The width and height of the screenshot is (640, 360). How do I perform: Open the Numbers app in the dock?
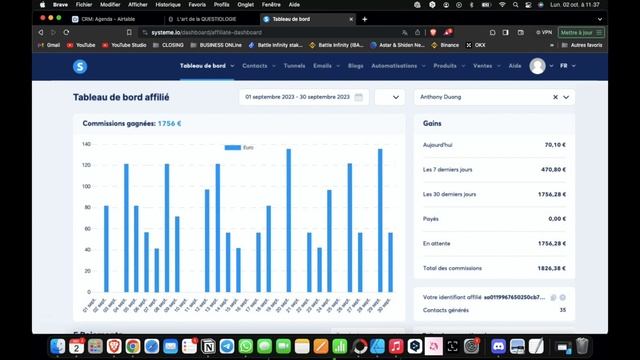point(340,347)
